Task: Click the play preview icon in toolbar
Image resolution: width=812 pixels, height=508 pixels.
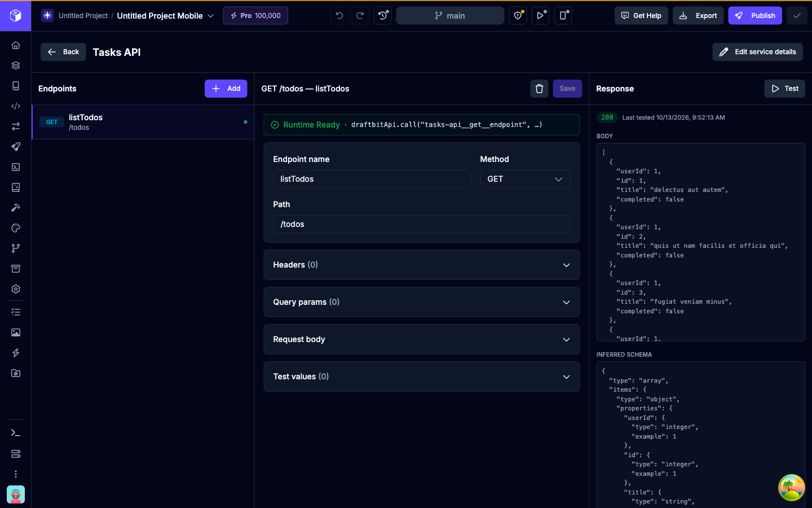Action: [x=541, y=16]
